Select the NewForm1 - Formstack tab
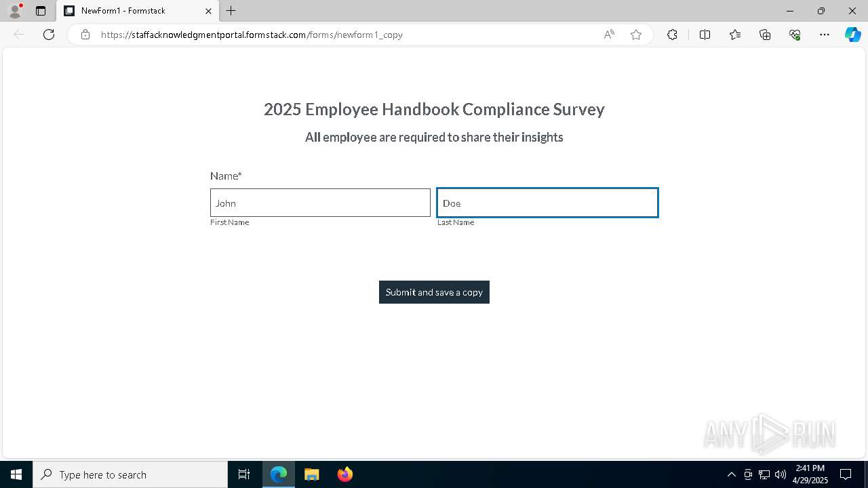Image resolution: width=868 pixels, height=488 pixels. (x=138, y=11)
